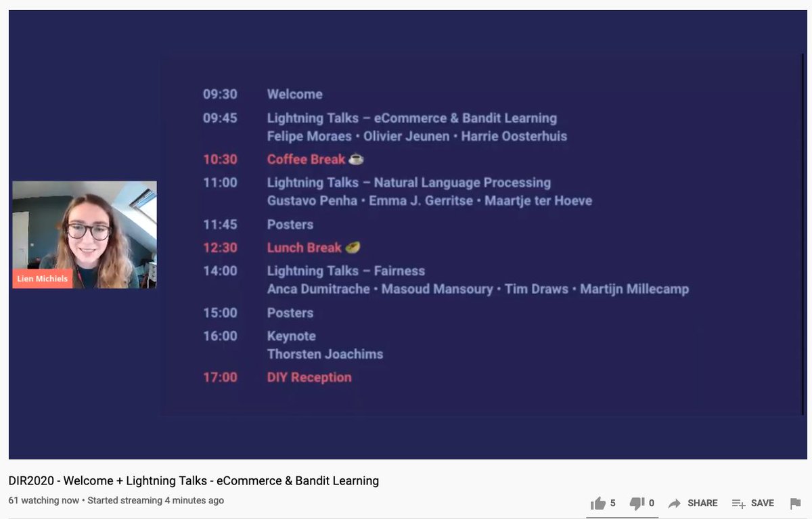Click the Lien Michiels name badge
Viewport: 812px width, 519px height.
tap(43, 279)
